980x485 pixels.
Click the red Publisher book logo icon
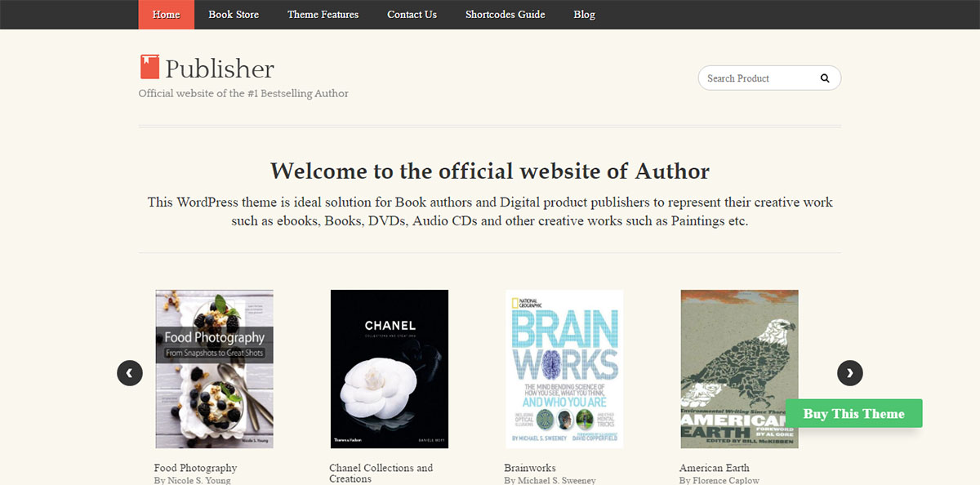pos(149,67)
